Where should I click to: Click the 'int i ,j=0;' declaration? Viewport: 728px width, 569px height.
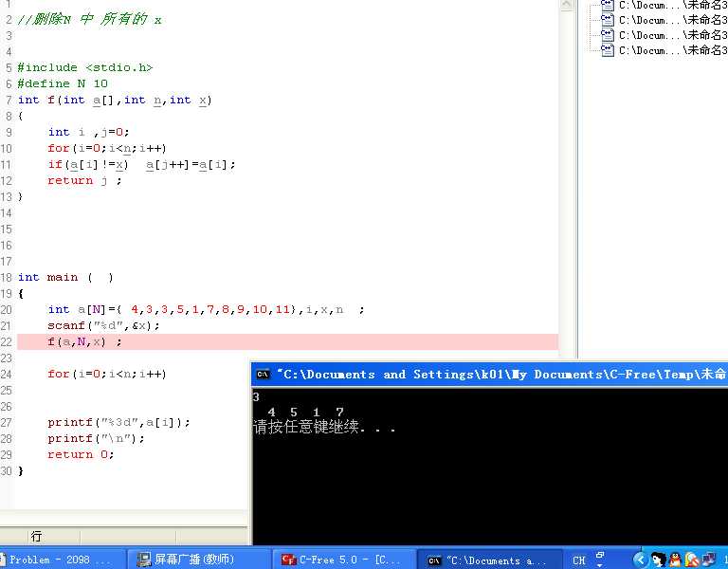[88, 132]
